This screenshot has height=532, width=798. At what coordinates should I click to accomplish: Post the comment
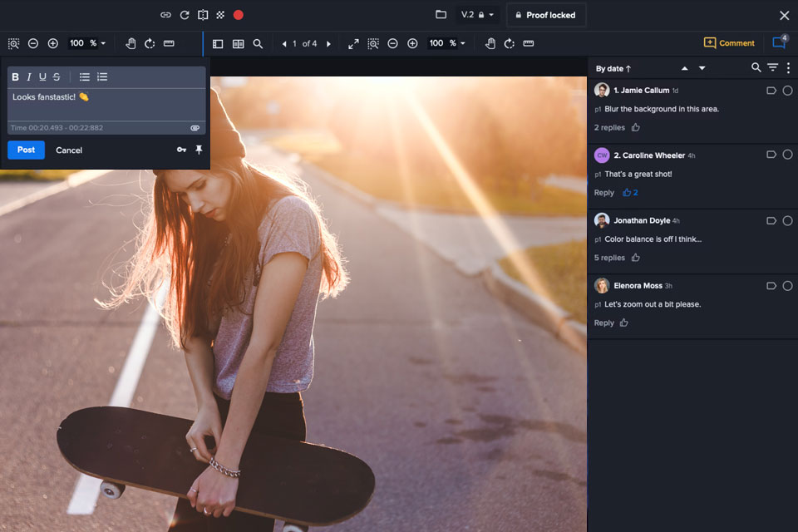26,150
